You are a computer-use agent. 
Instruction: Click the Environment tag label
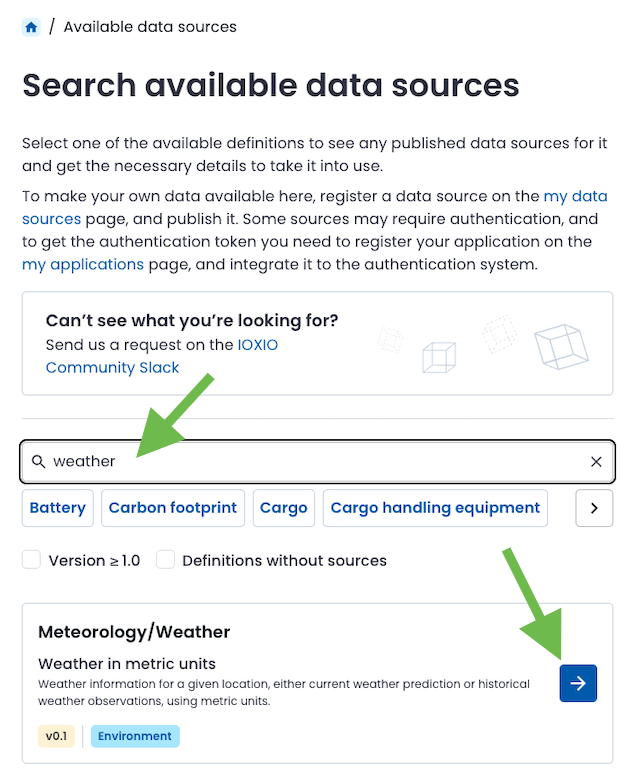point(135,736)
